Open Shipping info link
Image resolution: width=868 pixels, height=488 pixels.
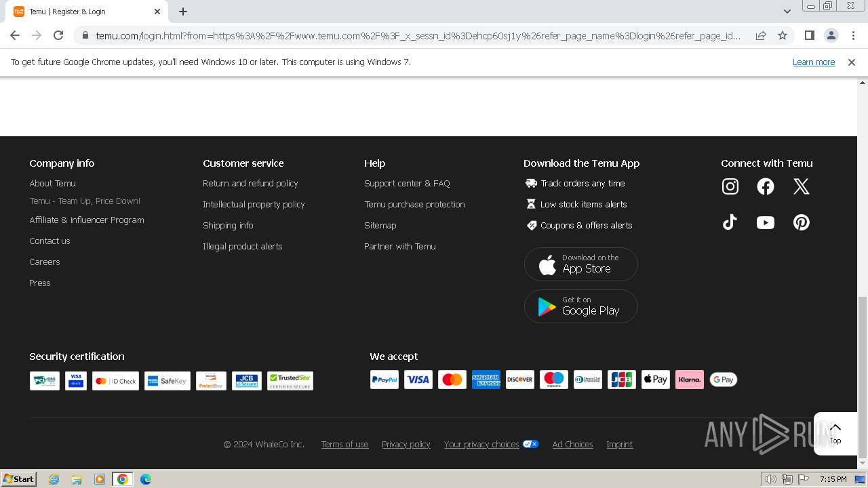[x=228, y=225]
